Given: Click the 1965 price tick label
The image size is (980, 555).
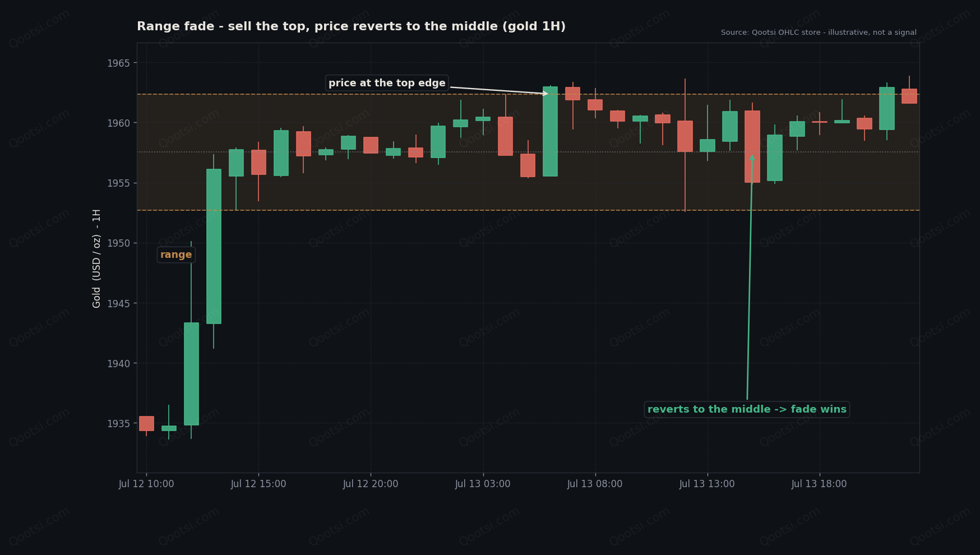Looking at the screenshot, I should coord(118,63).
